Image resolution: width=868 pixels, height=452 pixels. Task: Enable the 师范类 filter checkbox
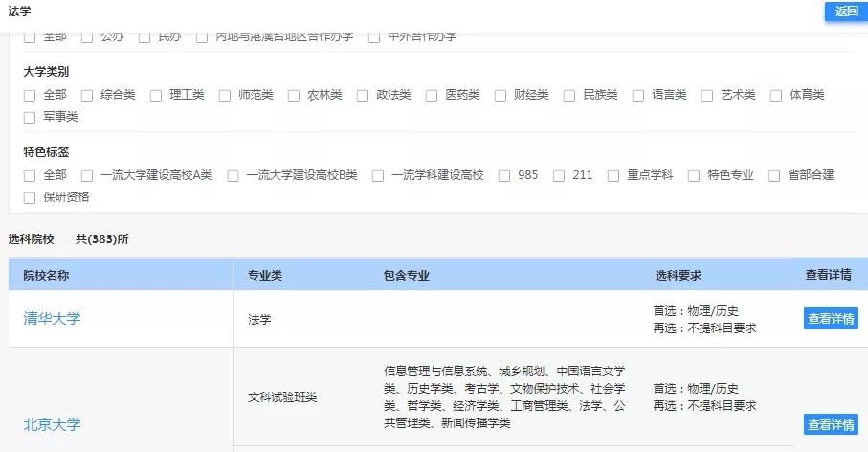point(225,95)
